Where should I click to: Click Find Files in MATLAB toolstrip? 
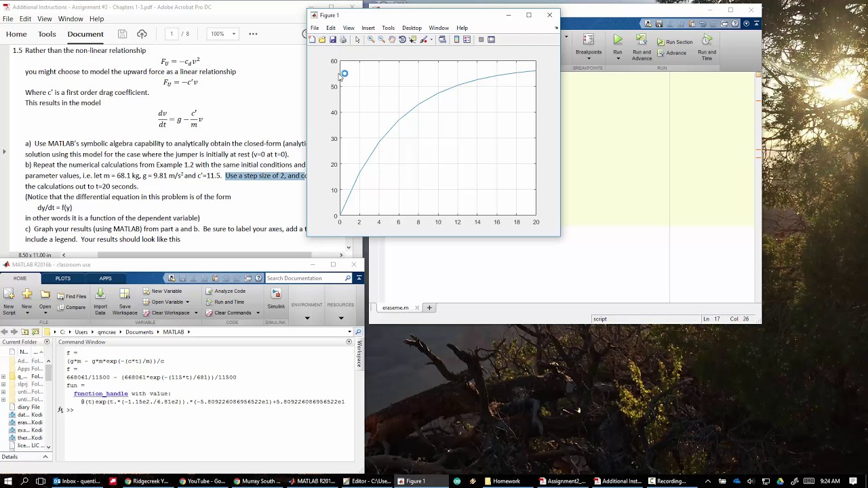tap(71, 296)
